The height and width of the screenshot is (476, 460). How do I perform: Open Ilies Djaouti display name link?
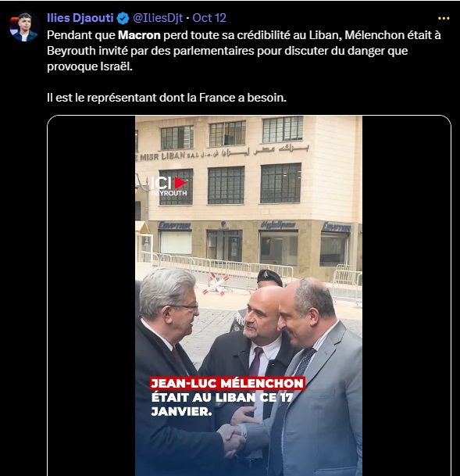point(80,18)
